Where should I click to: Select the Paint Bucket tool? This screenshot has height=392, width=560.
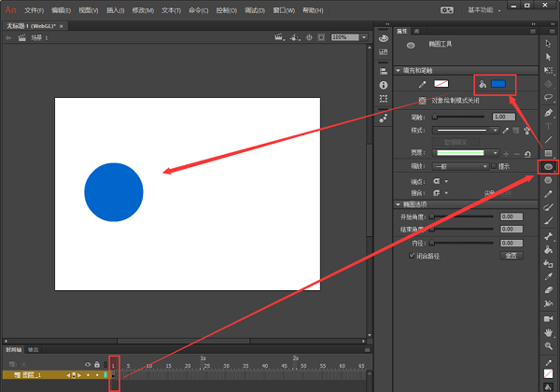pyautogui.click(x=549, y=249)
